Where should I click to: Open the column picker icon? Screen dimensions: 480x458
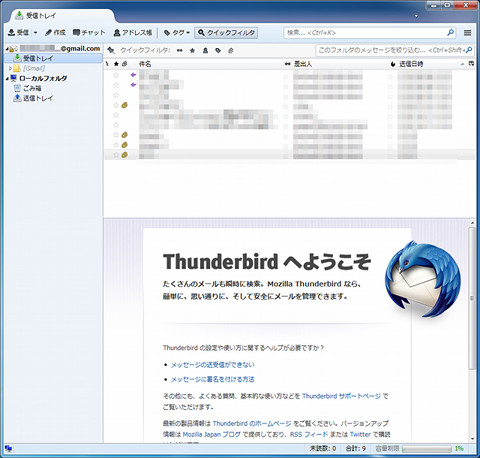(471, 63)
